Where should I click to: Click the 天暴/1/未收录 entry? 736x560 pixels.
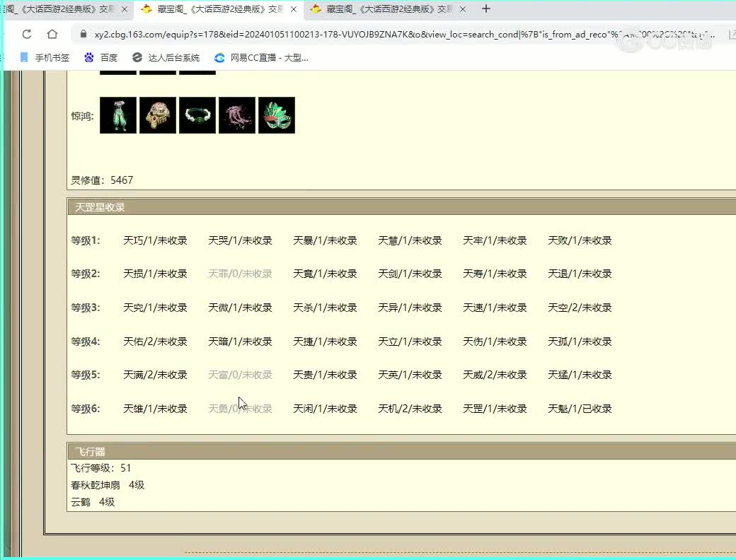point(325,240)
